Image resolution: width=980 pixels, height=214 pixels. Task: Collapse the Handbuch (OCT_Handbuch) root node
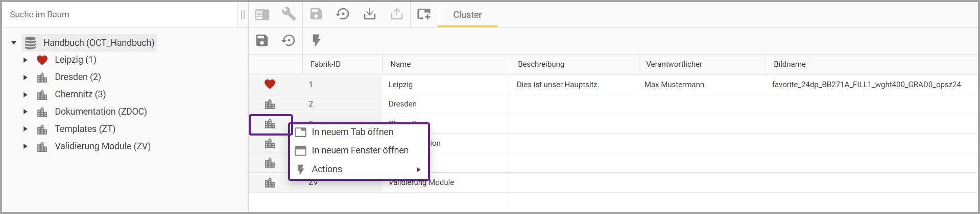tap(14, 43)
